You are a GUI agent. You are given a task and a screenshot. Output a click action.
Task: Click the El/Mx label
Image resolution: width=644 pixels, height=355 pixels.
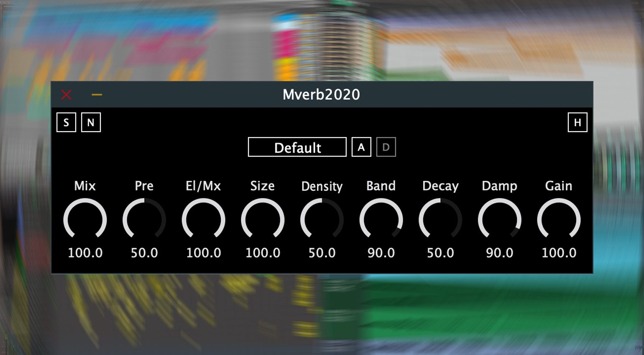[203, 186]
